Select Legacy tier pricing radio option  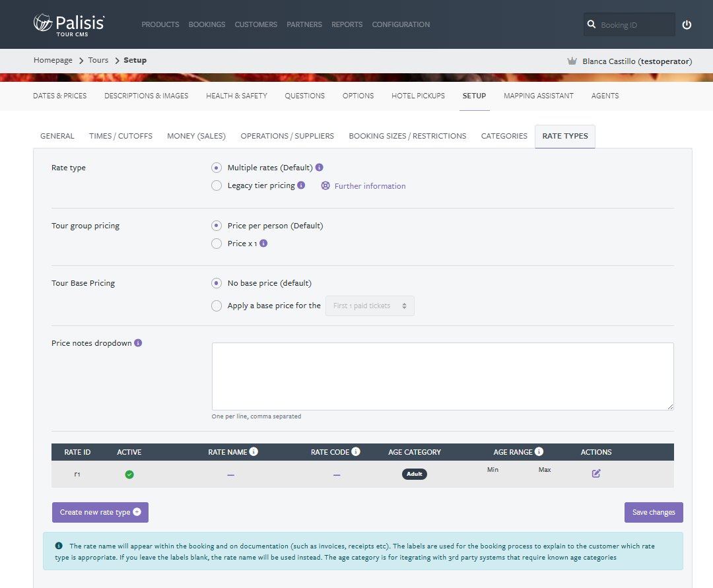(217, 185)
